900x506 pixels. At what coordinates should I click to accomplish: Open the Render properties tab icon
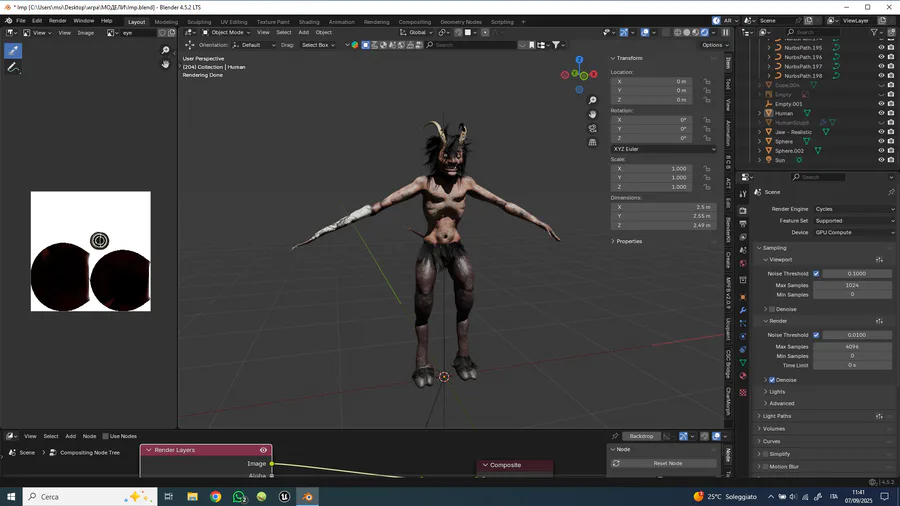click(x=743, y=211)
